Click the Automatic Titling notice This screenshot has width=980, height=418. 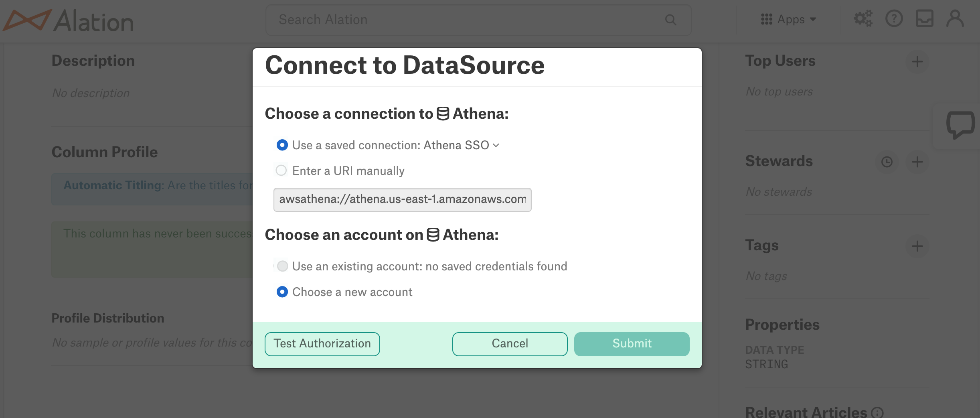(152, 189)
